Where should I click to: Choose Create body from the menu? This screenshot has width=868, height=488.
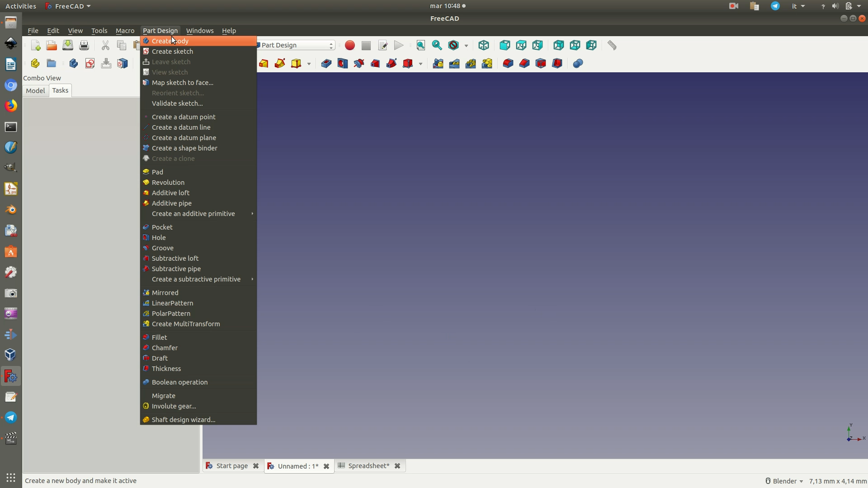170,41
